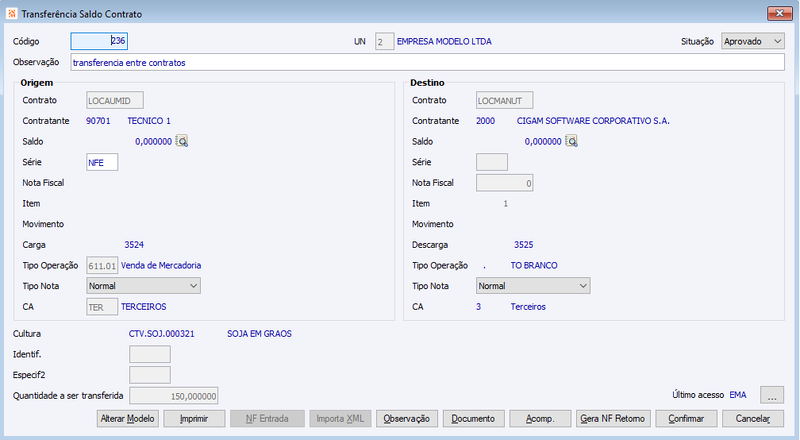Click the Especif2 input field
The image size is (800, 440).
pos(150,375)
